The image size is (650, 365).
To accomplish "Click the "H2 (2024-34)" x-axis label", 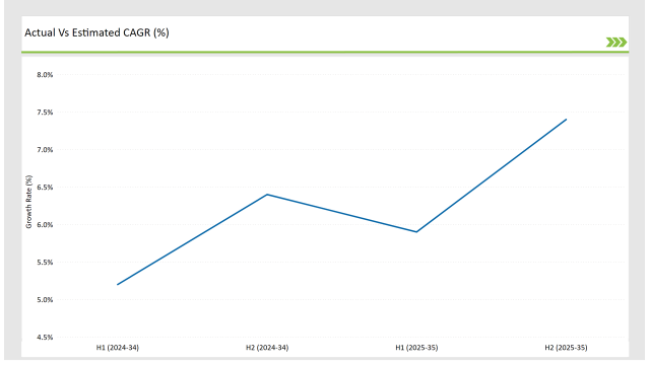I will [267, 348].
